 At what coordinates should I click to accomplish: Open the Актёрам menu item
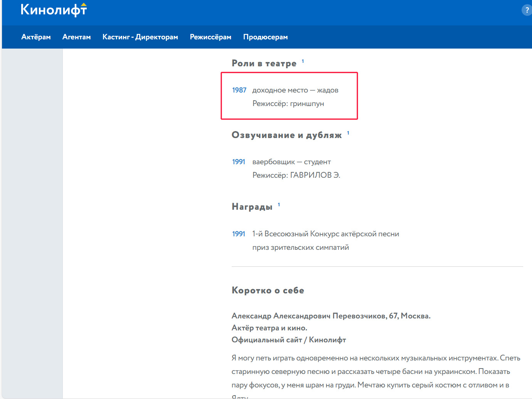pyautogui.click(x=36, y=37)
